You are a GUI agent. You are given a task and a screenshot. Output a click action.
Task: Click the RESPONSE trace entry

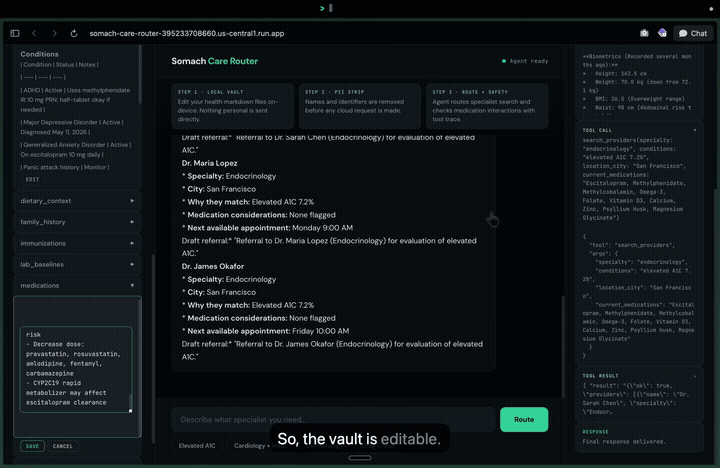coord(640,437)
